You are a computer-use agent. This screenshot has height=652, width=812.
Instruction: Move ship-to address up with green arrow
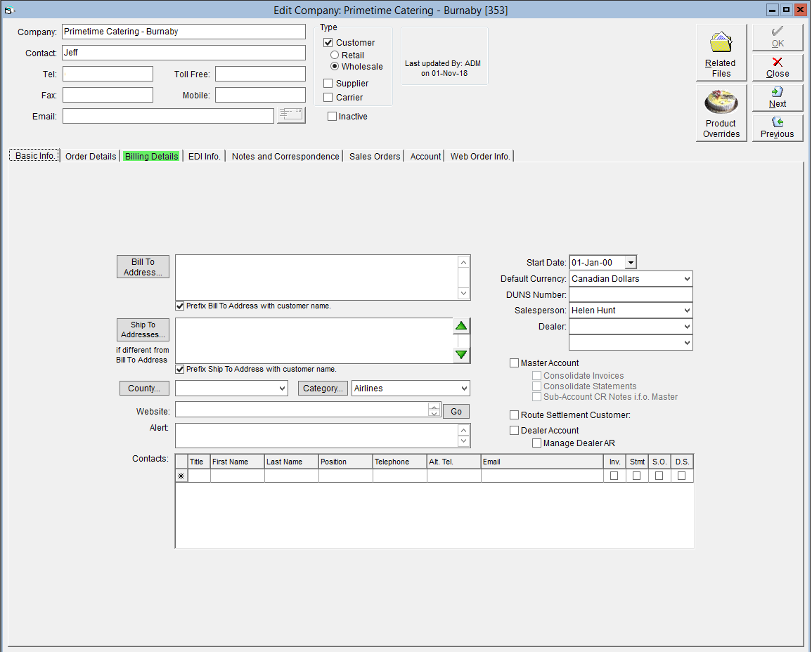coord(461,325)
